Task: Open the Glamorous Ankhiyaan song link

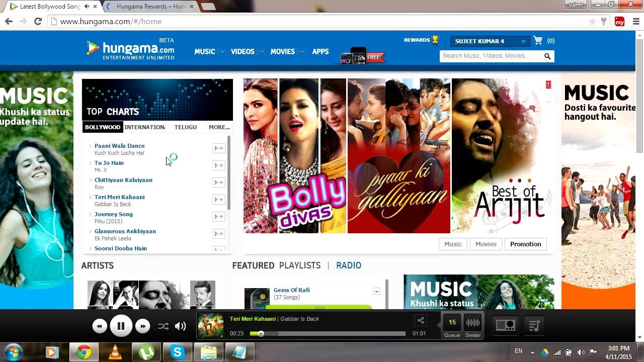Action: point(125,231)
